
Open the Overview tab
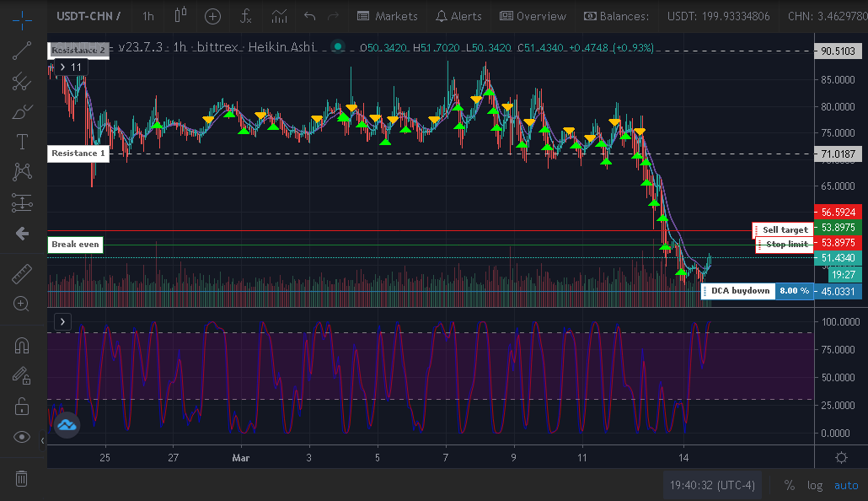[533, 16]
